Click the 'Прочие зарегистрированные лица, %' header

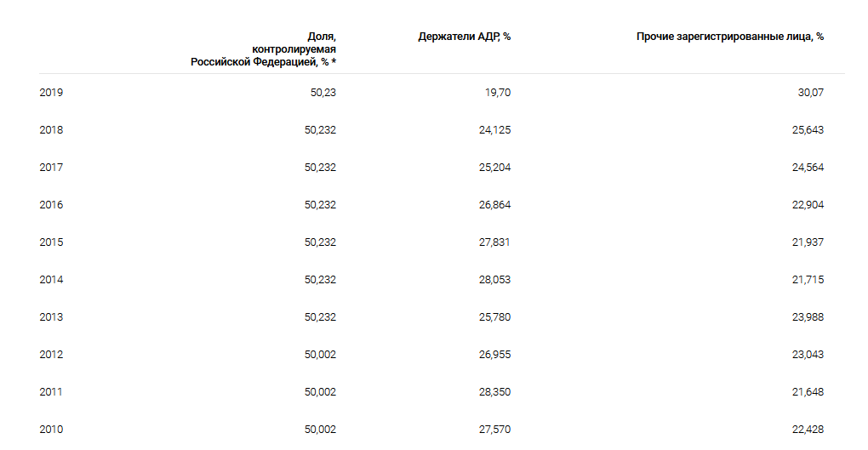(x=729, y=37)
